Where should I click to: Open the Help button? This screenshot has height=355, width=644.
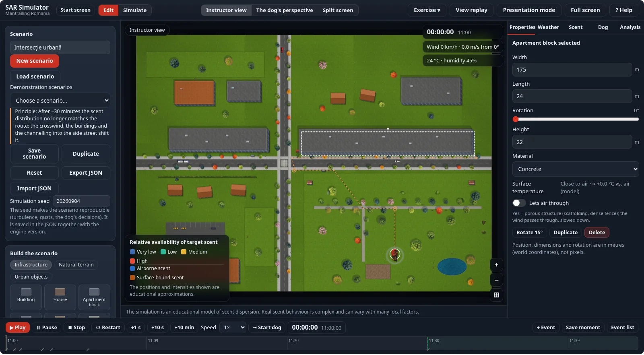point(623,10)
